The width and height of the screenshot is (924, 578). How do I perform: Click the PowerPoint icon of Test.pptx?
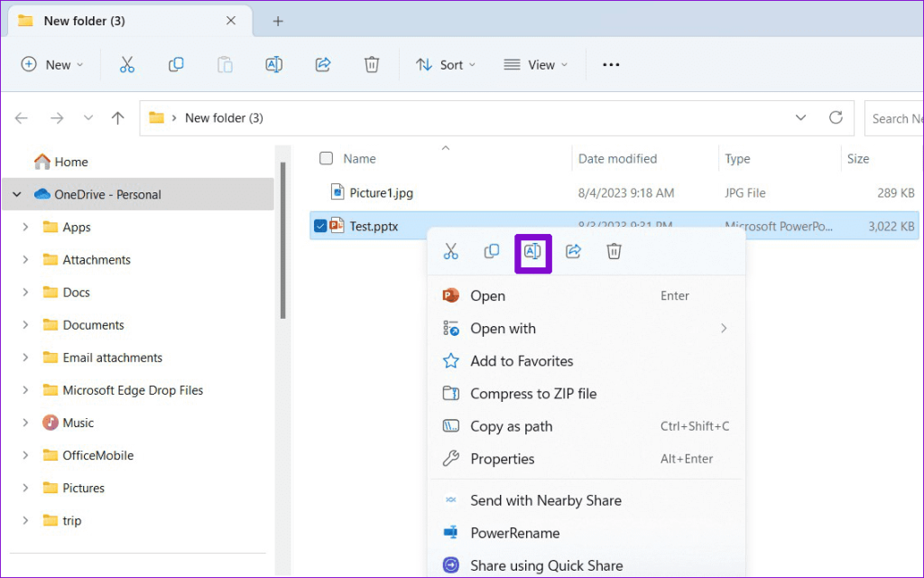tap(337, 225)
